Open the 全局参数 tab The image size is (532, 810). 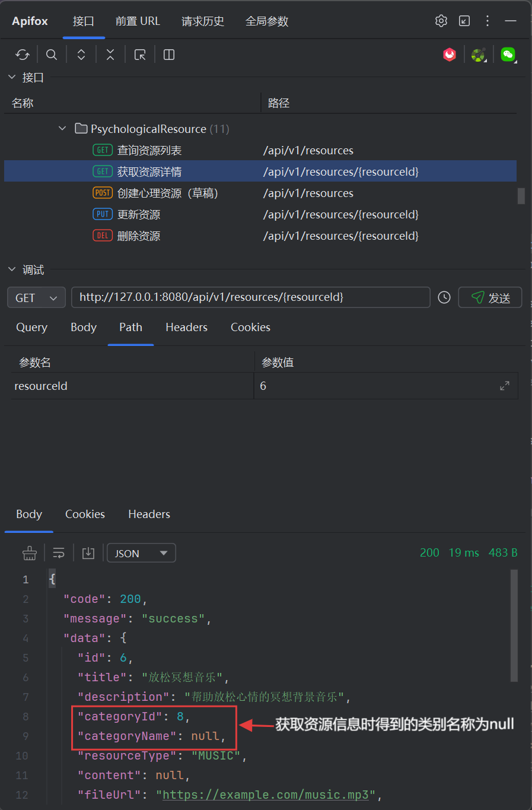[267, 21]
